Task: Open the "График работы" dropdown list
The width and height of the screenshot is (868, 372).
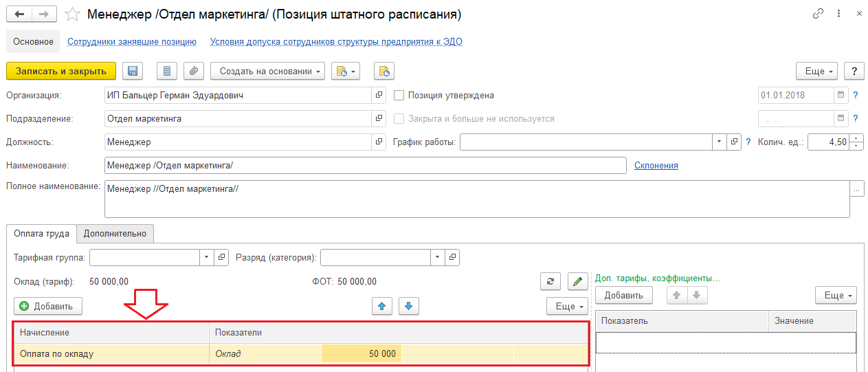Action: [x=718, y=142]
